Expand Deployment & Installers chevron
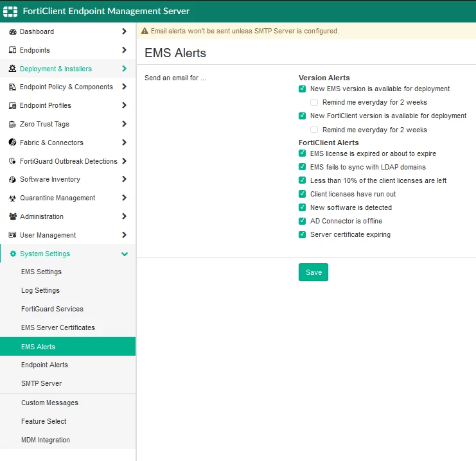The image size is (476, 461). click(124, 69)
